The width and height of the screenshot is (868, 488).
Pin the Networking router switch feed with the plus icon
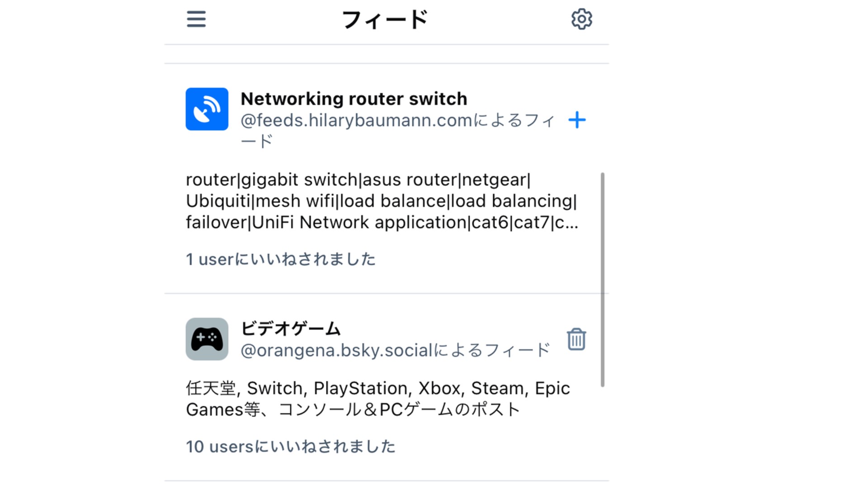(x=577, y=120)
